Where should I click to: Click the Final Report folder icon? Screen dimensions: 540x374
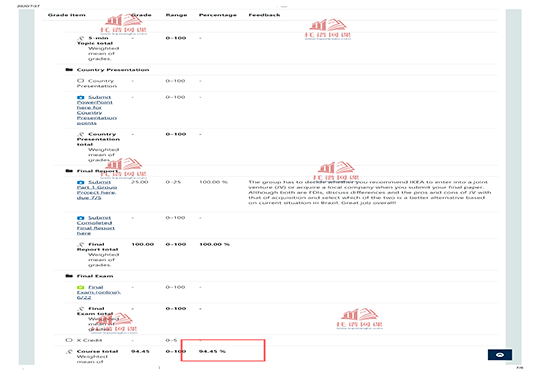pyautogui.click(x=69, y=171)
